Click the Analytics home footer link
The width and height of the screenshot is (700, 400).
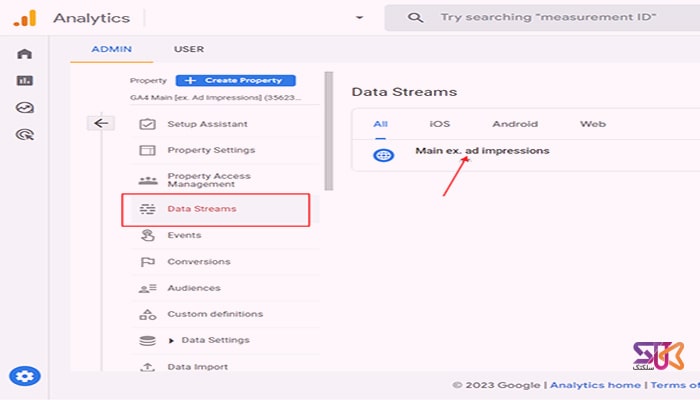(595, 385)
